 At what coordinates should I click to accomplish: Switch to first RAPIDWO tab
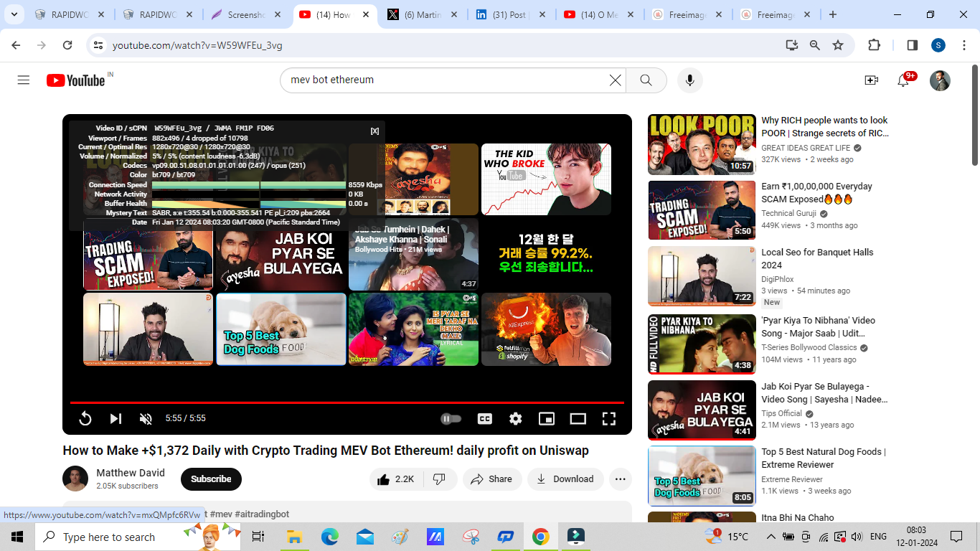(72, 14)
